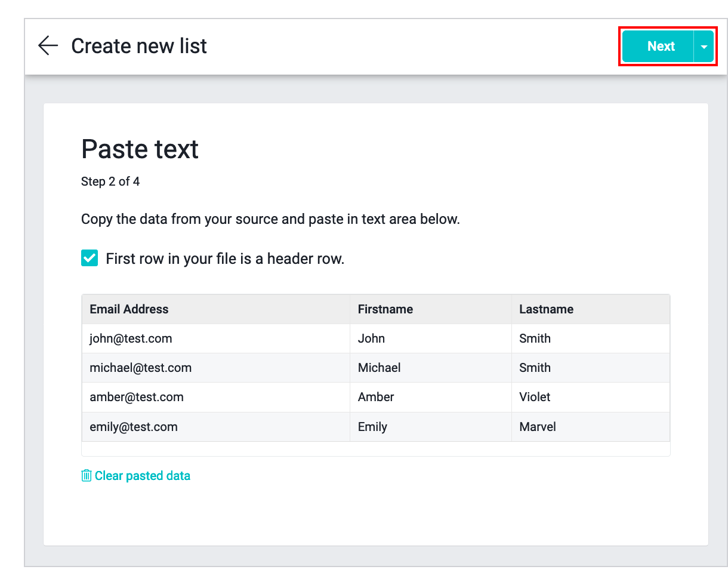
Task: Click the back arrow icon
Action: [48, 46]
